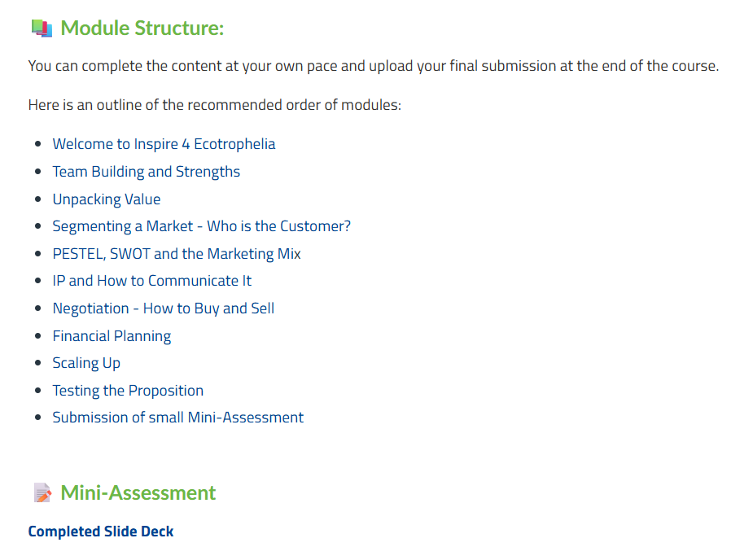
Task: Go to the Scaling Up module
Action: pyautogui.click(x=86, y=363)
